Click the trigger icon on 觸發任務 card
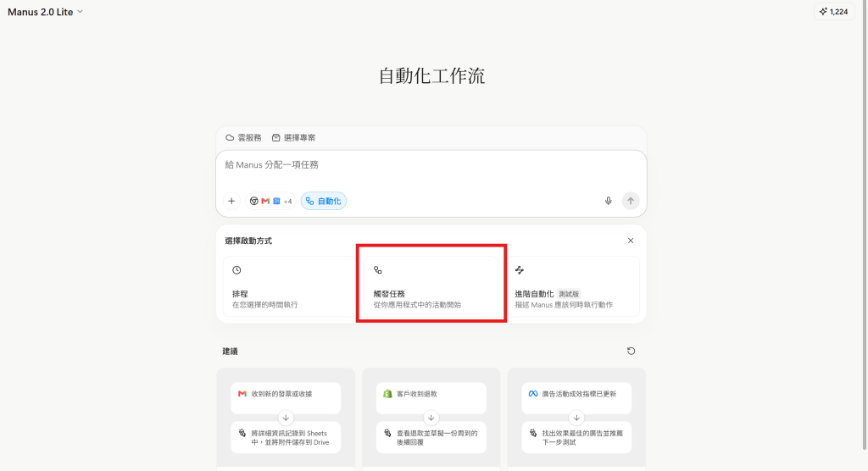 (377, 270)
